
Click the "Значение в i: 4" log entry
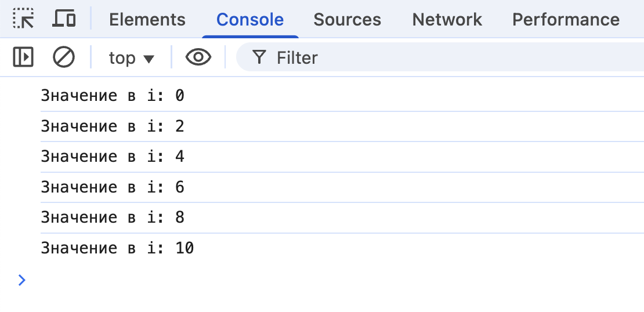(x=113, y=157)
